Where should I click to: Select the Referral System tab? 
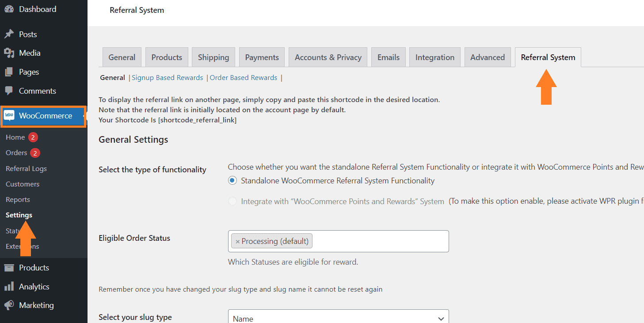pyautogui.click(x=548, y=57)
